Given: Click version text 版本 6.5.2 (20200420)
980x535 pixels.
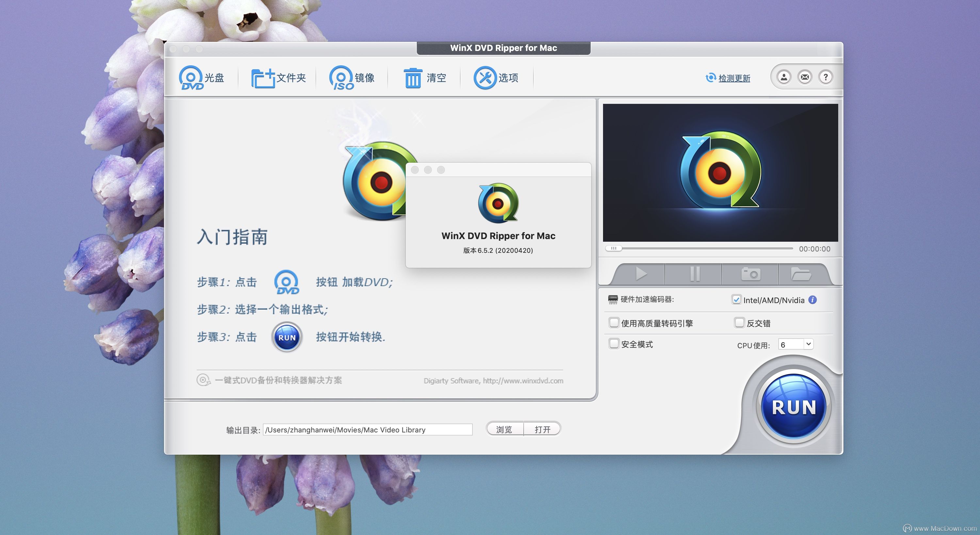Looking at the screenshot, I should tap(498, 251).
